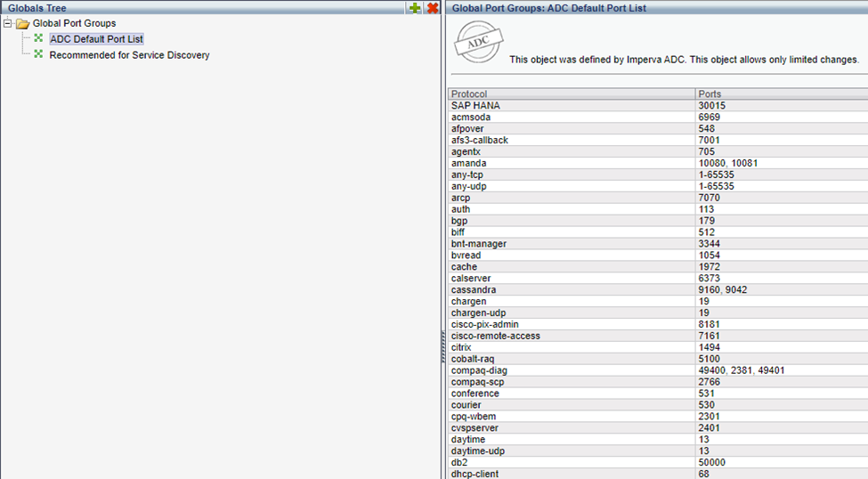
Task: Collapse the Global Port Groups tree node
Action: click(x=7, y=23)
